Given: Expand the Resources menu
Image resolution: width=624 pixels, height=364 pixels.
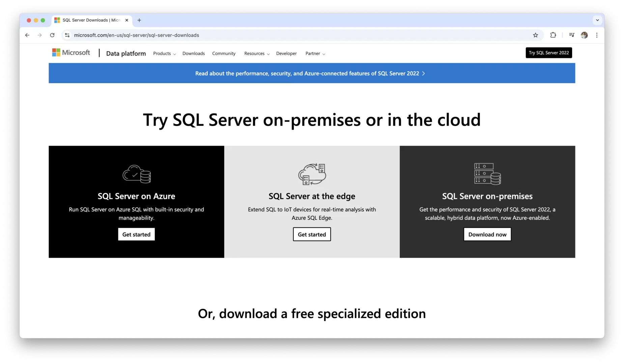Looking at the screenshot, I should tap(257, 54).
